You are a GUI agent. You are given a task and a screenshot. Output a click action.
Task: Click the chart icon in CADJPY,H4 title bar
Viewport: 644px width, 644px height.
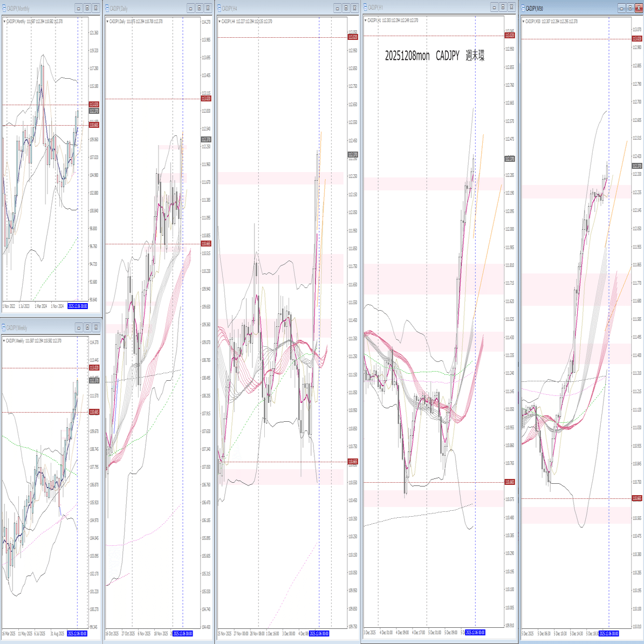220,8
